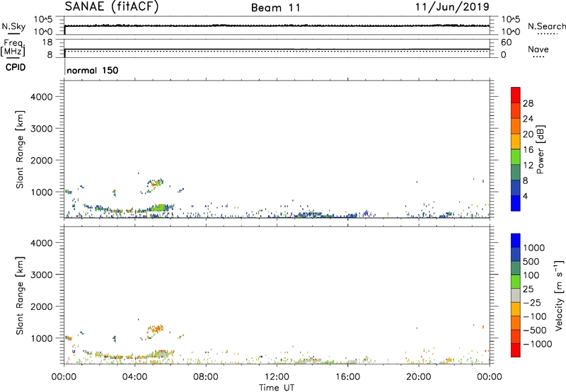Click the Time UT axis title

click(x=277, y=388)
